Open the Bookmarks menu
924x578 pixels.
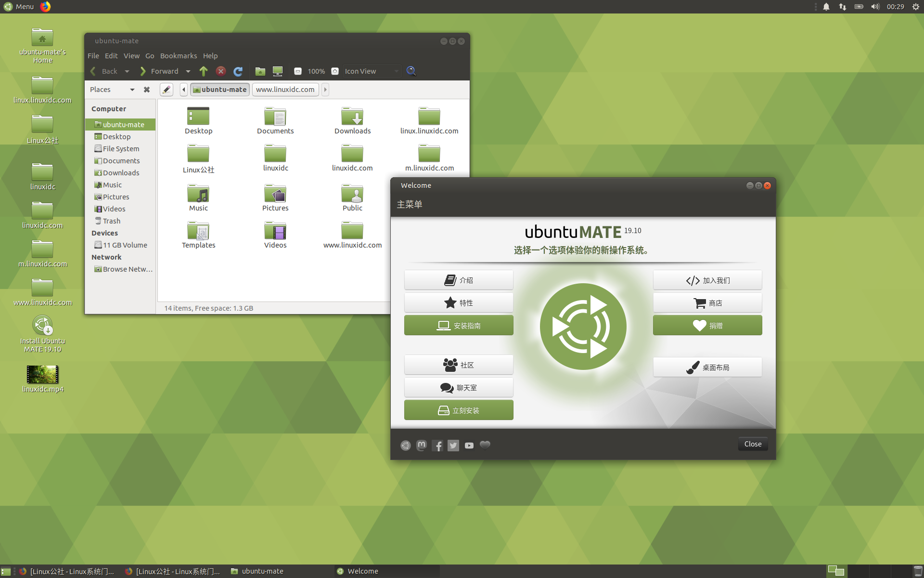click(x=178, y=55)
